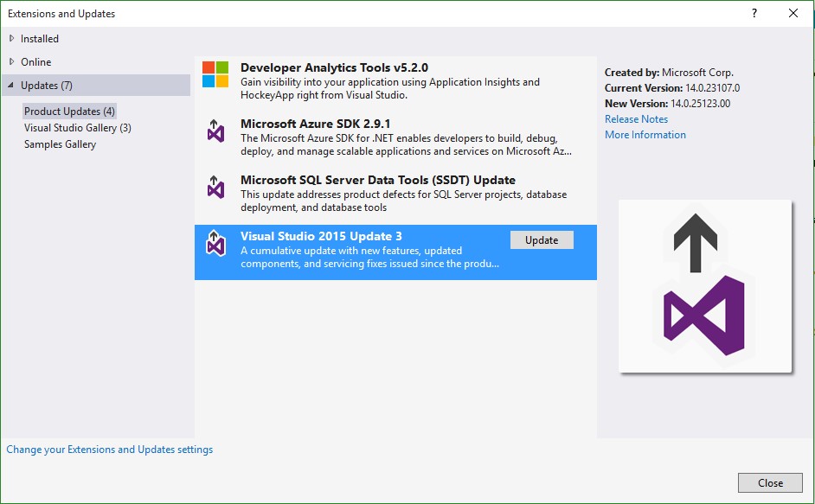Click the Update button

[542, 239]
